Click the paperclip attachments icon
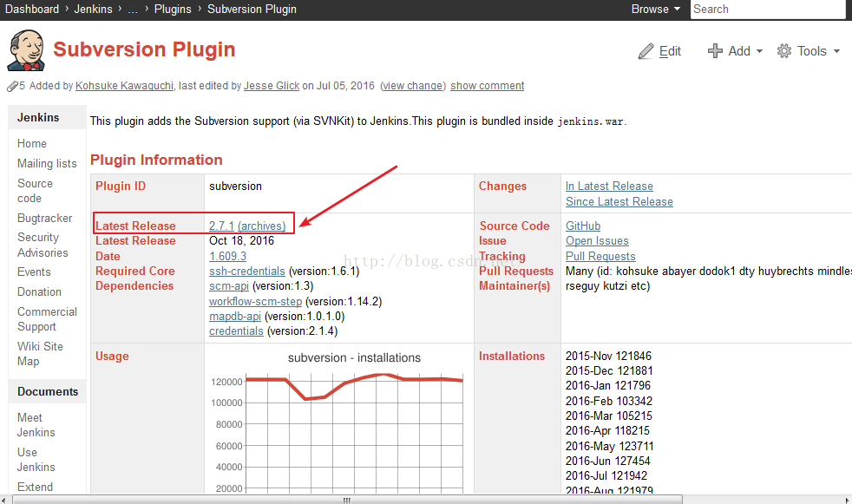Image resolution: width=852 pixels, height=504 pixels. tap(12, 86)
